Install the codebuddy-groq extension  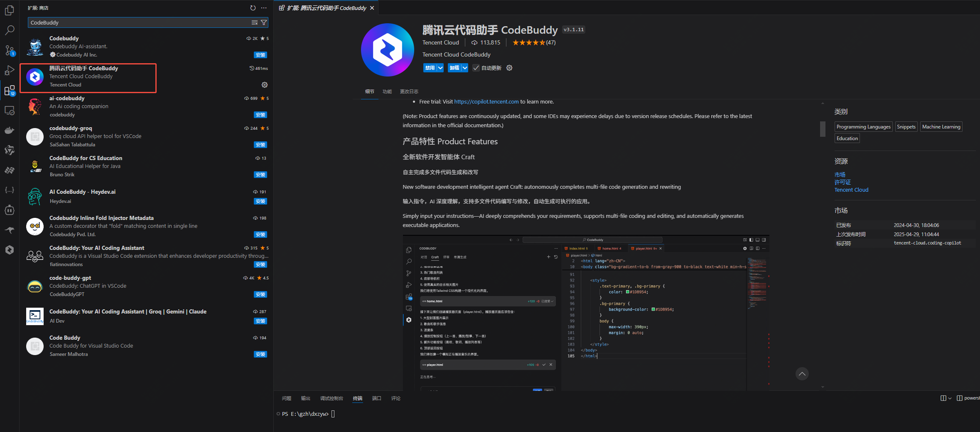pos(260,145)
